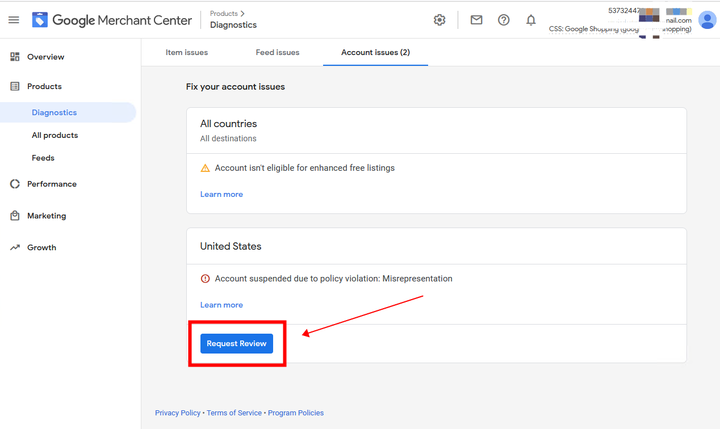Open the help question mark icon
The width and height of the screenshot is (720, 429).
click(x=504, y=20)
